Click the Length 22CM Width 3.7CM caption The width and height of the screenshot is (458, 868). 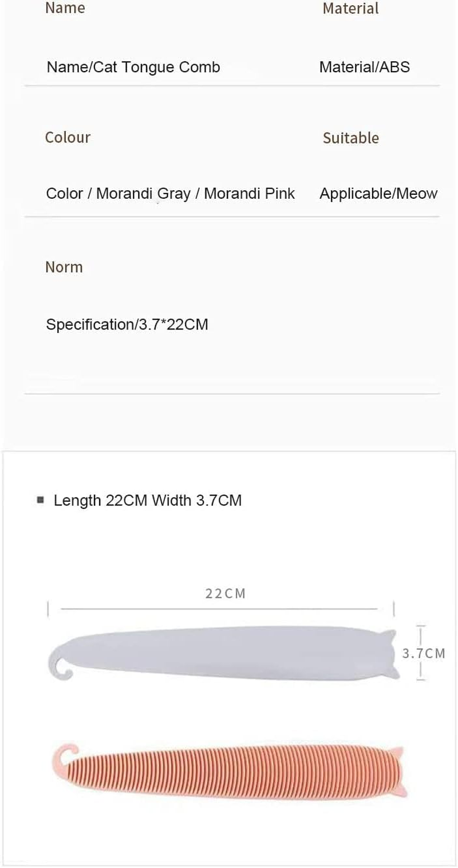point(148,500)
